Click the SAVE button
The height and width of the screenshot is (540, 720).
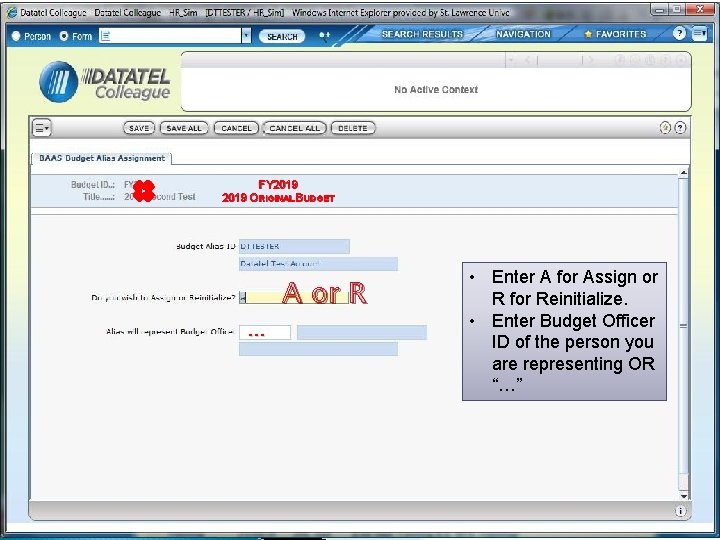(x=139, y=128)
